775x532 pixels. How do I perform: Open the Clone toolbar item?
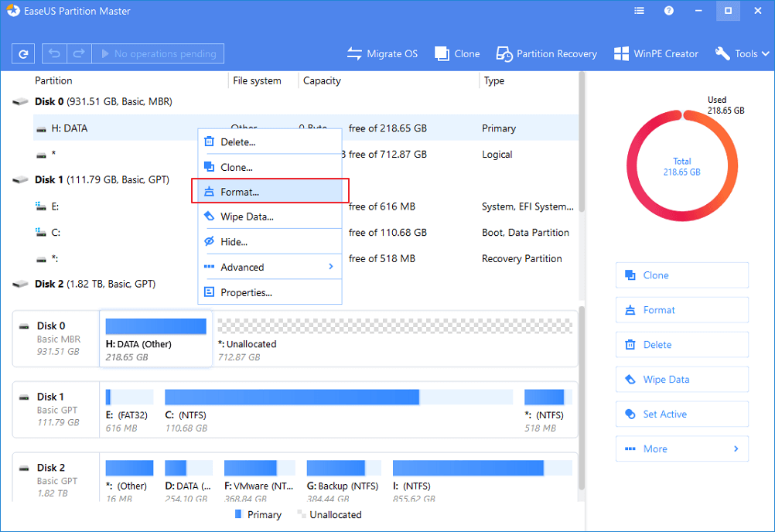(x=457, y=54)
